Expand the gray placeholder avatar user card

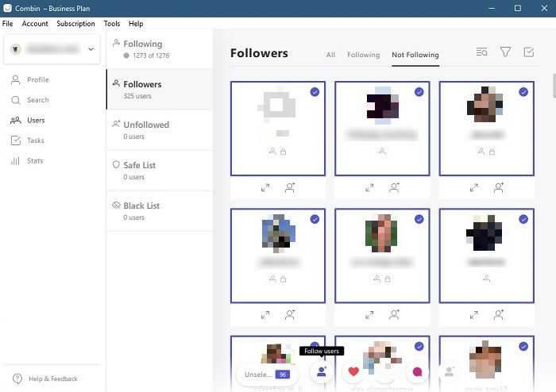pos(264,187)
